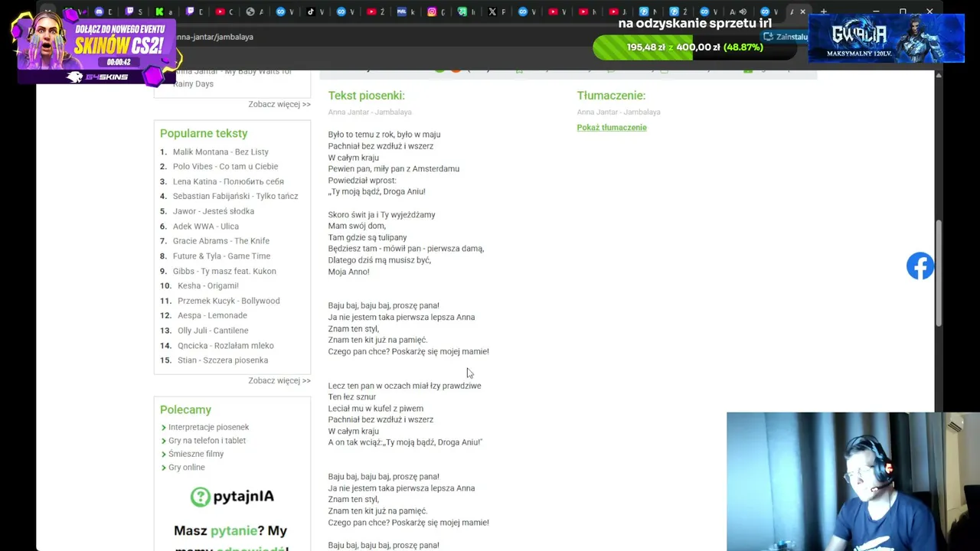Open Polo Vibes - Co tam u Ciebie
Viewport: 980px width, 551px height.
pyautogui.click(x=225, y=167)
